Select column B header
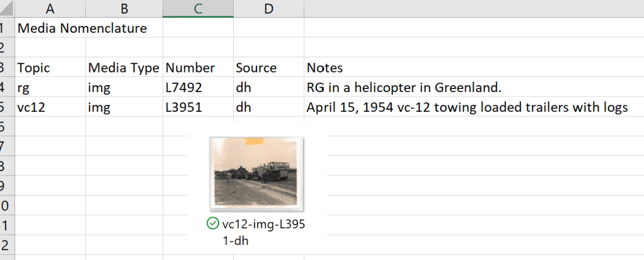The image size is (644, 260). pos(124,8)
